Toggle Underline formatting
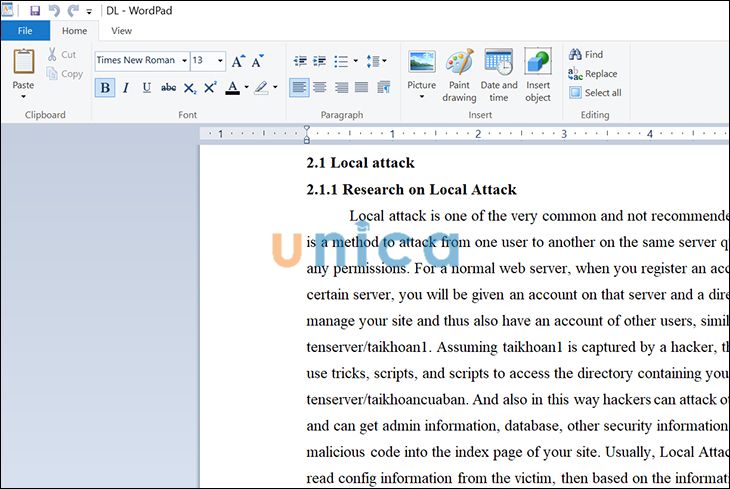This screenshot has width=730, height=489. 147,88
